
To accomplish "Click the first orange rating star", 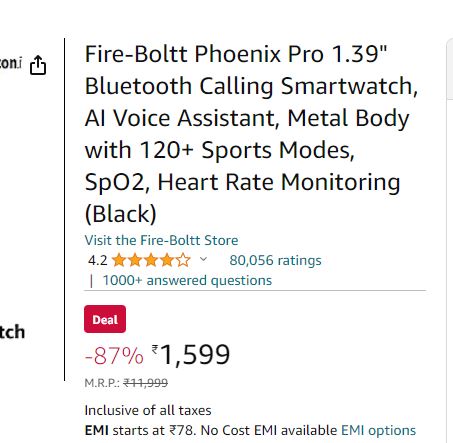I will tap(119, 260).
